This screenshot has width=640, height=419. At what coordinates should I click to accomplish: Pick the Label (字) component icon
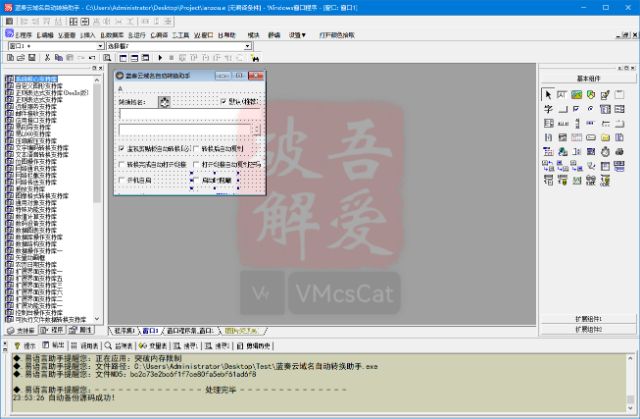click(x=548, y=109)
